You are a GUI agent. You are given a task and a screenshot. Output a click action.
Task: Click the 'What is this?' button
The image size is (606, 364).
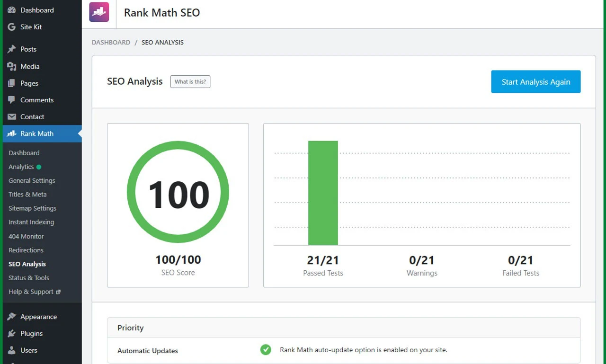pos(190,81)
